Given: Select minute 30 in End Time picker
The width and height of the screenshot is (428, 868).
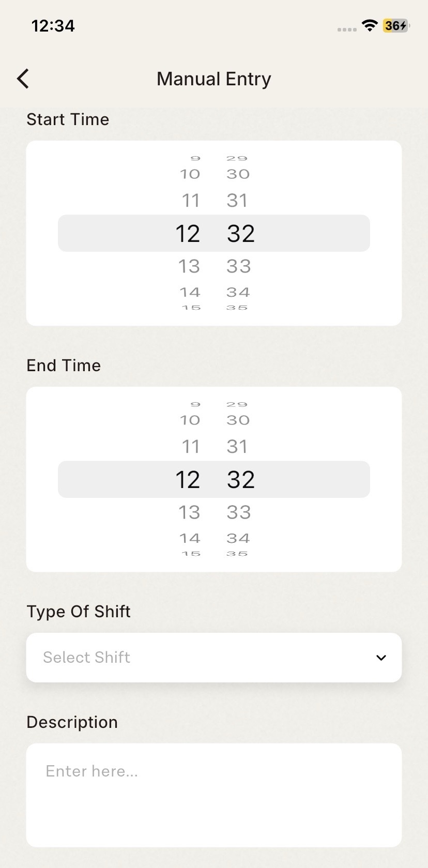Looking at the screenshot, I should click(x=238, y=420).
